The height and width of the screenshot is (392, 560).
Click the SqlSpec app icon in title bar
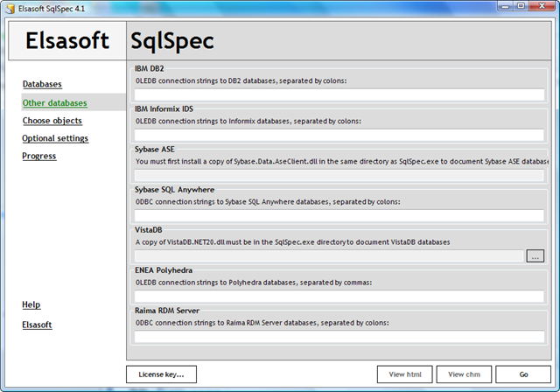[x=10, y=8]
